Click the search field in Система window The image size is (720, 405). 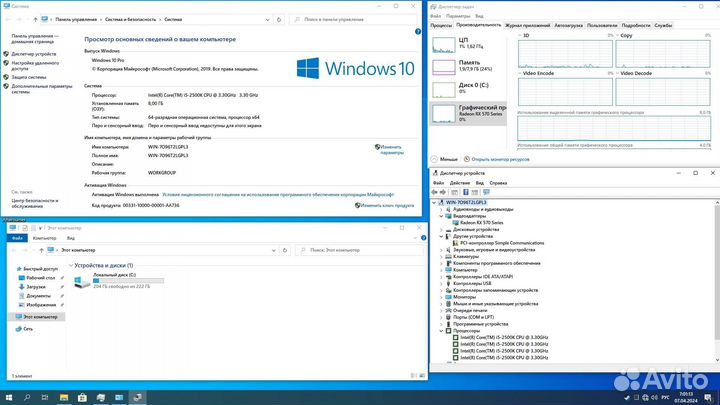[x=353, y=20]
